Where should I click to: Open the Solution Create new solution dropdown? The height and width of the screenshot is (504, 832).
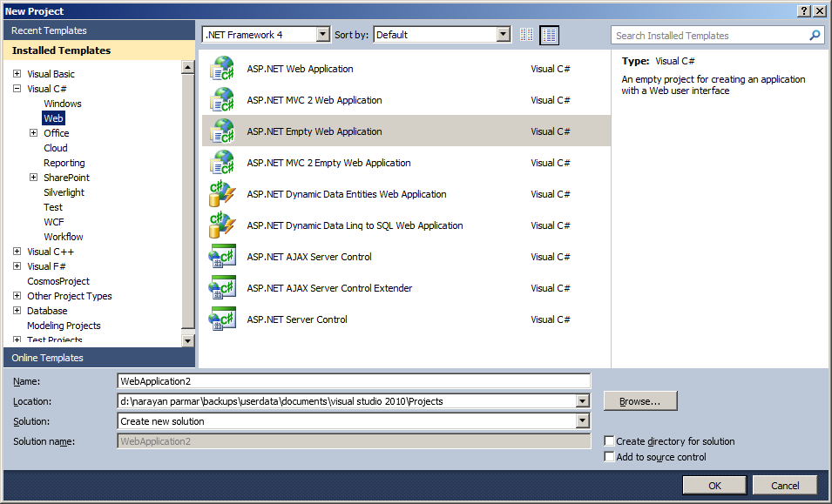[x=583, y=421]
